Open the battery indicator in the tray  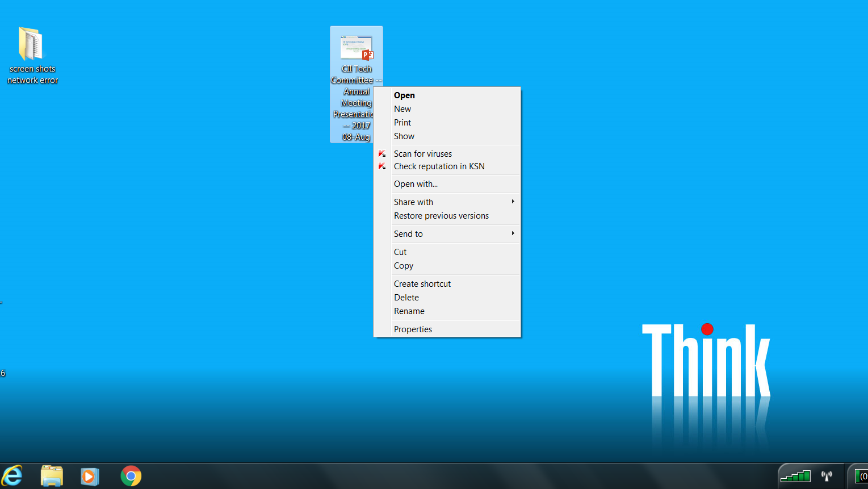[x=861, y=476]
